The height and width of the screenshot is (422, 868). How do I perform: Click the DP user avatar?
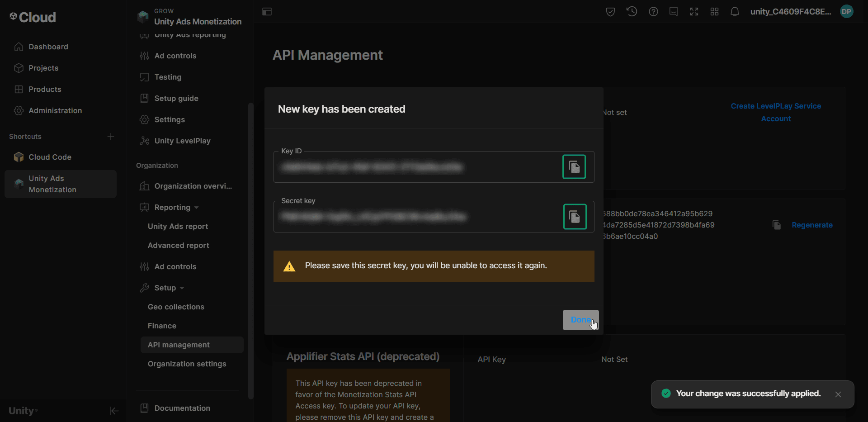(x=847, y=12)
